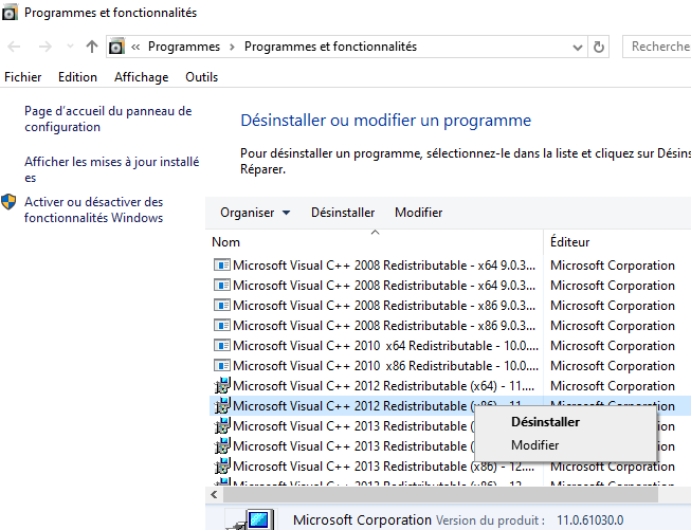Click the horizontal scrollbar left arrow

tap(214, 495)
